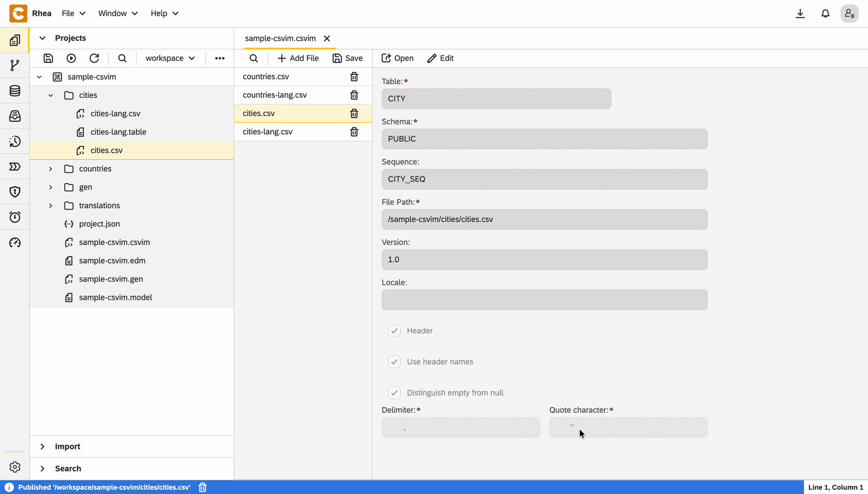Click the Save All icon in Projects toolbar
This screenshot has width=868, height=494.
point(48,58)
